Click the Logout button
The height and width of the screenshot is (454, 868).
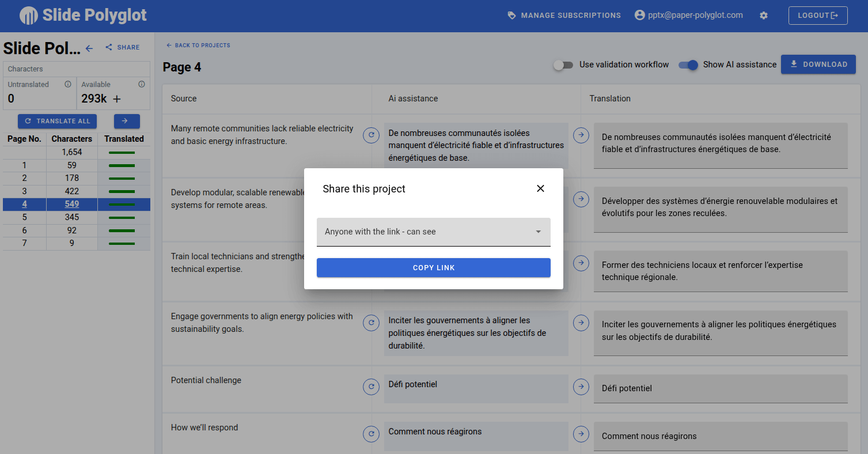[817, 16]
